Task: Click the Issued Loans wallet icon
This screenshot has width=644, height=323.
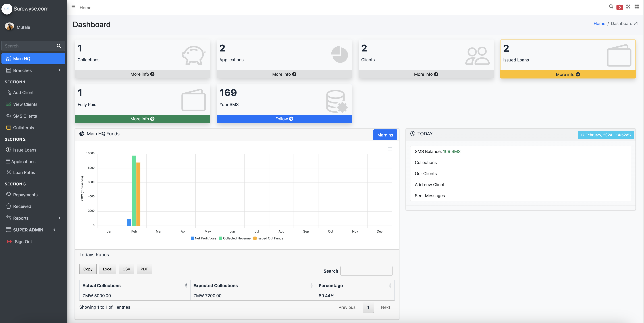Action: tap(619, 55)
